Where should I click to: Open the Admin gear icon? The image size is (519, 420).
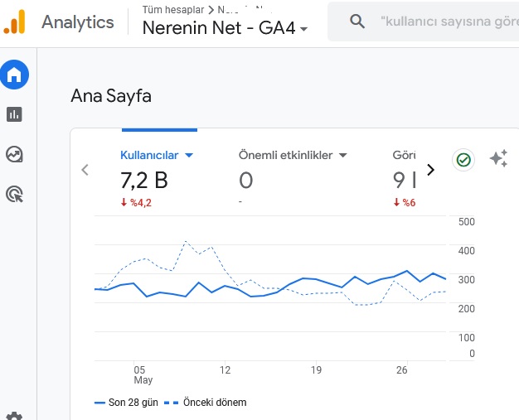14,416
